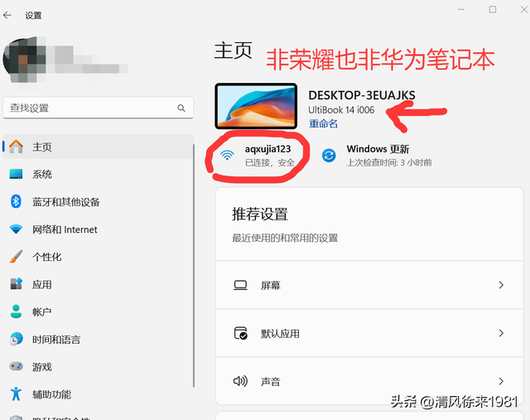Viewport: 530px width, 420px height.
Task: Click the laptop icon in 屏幕 row
Action: (240, 285)
